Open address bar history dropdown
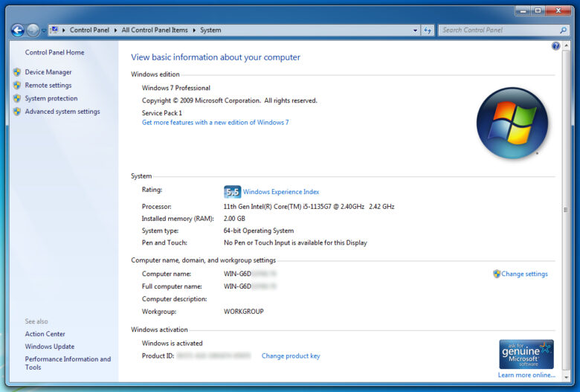580x392 pixels. 415,30
